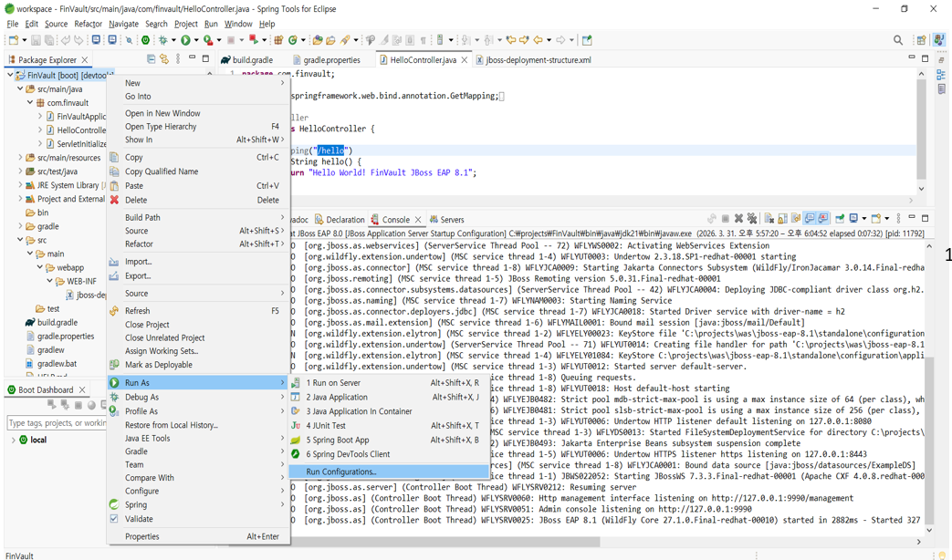
Task: Select build.gradle file in Package Explorer tree
Action: pyautogui.click(x=52, y=322)
